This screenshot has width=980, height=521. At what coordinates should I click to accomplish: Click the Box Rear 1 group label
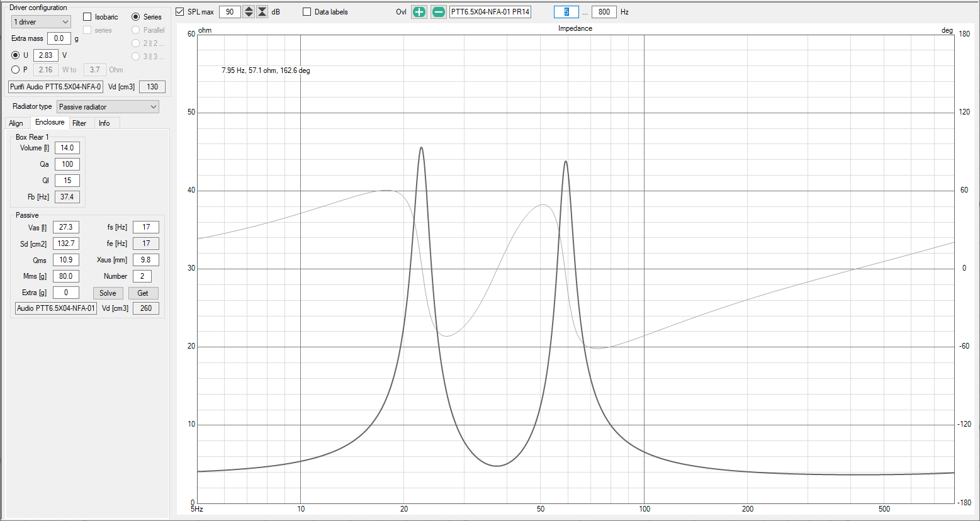tap(32, 137)
